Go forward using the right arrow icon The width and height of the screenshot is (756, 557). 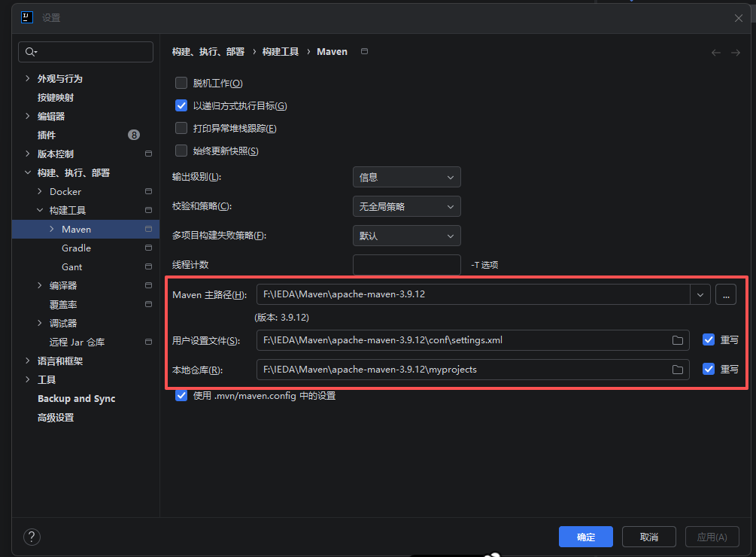click(x=735, y=53)
